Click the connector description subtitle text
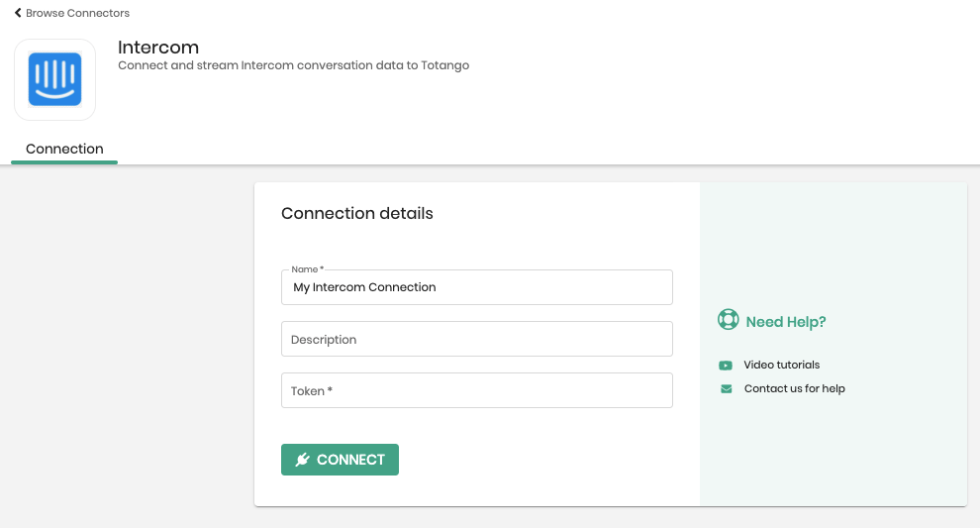The width and height of the screenshot is (980, 528). (x=294, y=65)
